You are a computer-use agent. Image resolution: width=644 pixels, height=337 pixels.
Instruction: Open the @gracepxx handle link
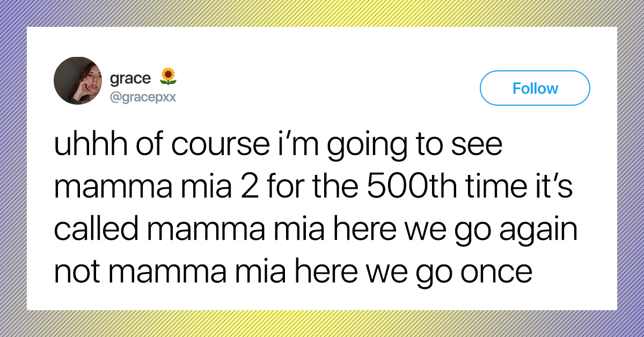click(143, 98)
